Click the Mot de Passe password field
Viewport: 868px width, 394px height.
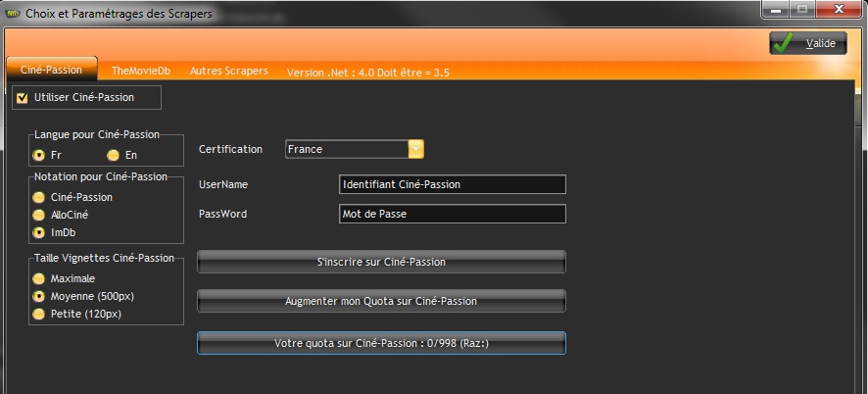(x=453, y=214)
